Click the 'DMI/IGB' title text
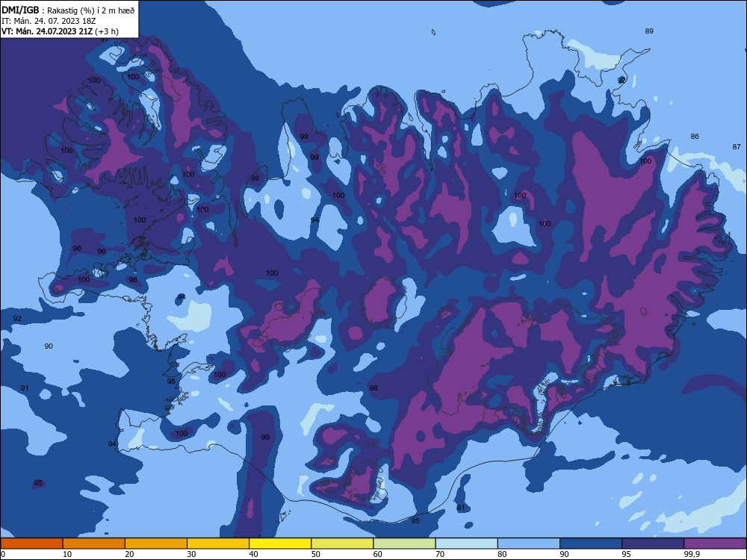This screenshot has height=560, width=747. pyautogui.click(x=20, y=10)
